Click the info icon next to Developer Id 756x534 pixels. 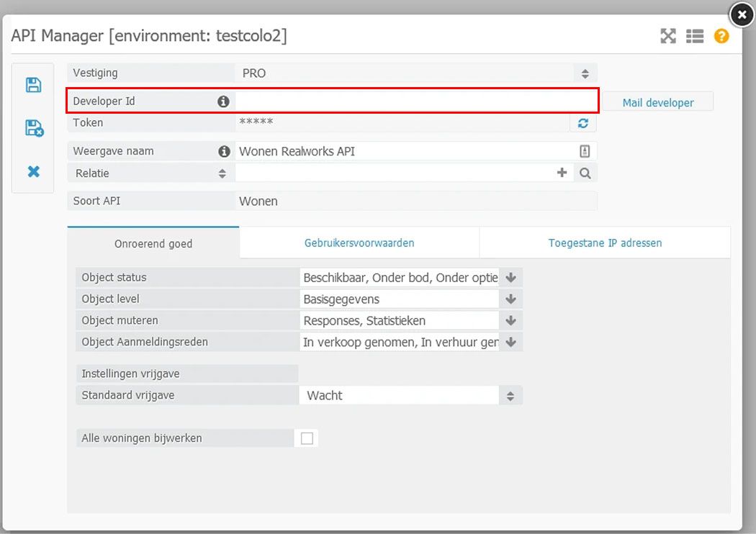(x=223, y=101)
